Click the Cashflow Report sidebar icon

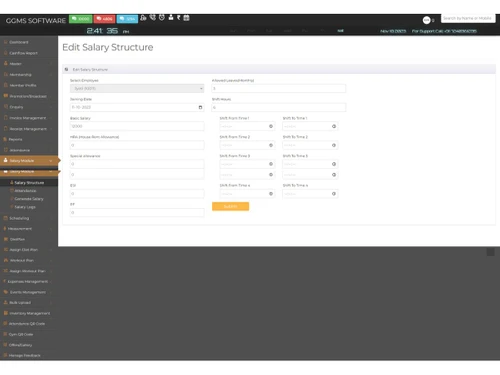point(6,53)
